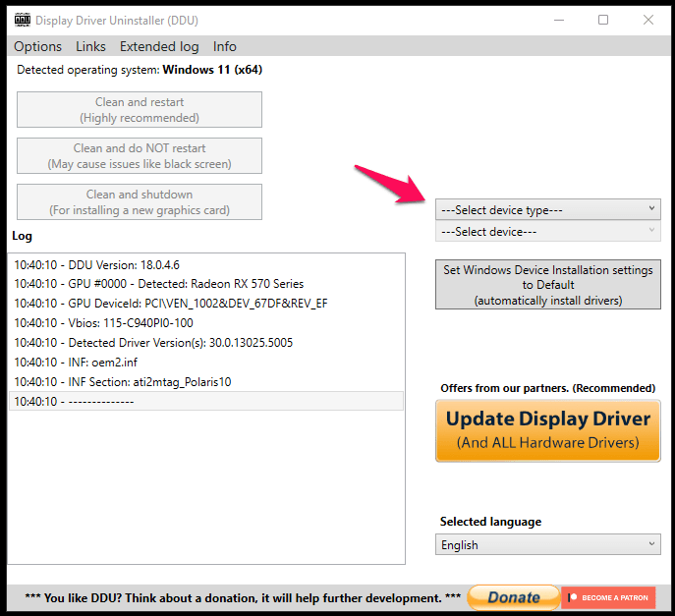Select the GPU DeviceId log line
This screenshot has width=675, height=616.
[206, 304]
